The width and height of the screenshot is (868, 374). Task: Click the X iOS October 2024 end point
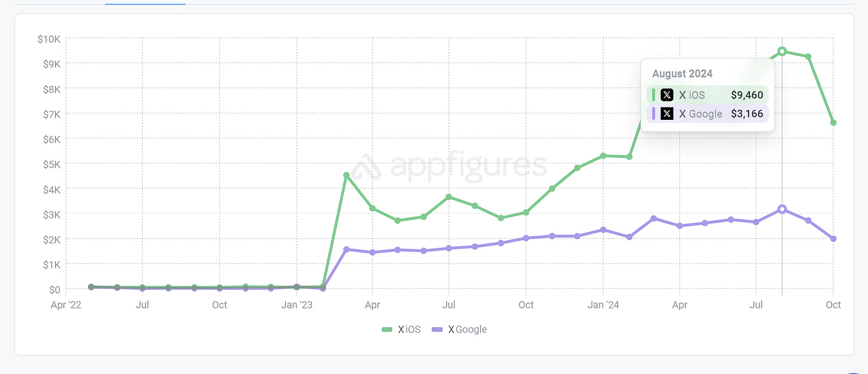[833, 123]
